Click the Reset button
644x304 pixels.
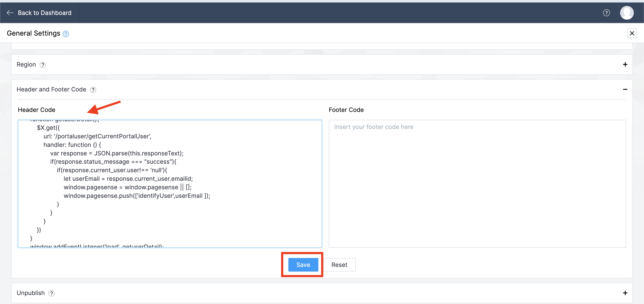click(339, 265)
